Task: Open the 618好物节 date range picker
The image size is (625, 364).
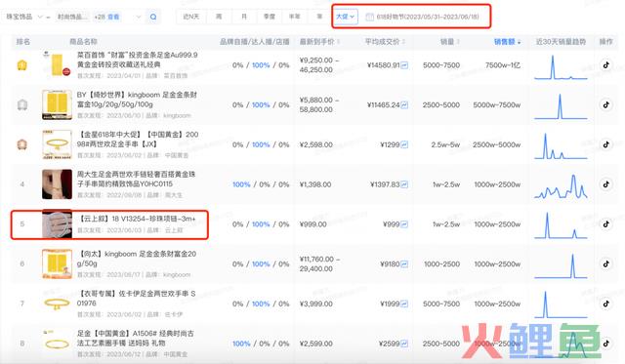Action: pyautogui.click(x=423, y=17)
